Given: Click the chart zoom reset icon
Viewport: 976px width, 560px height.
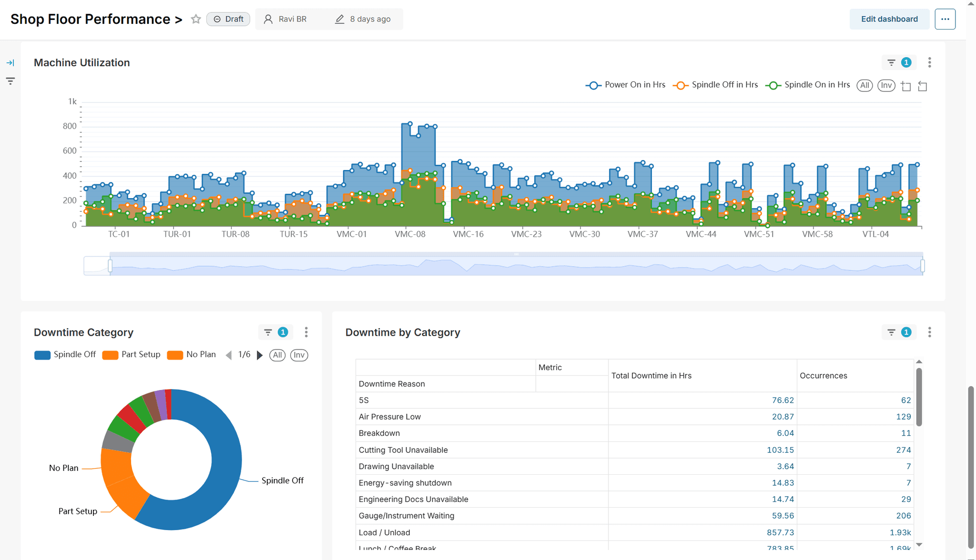Looking at the screenshot, I should pyautogui.click(x=923, y=86).
